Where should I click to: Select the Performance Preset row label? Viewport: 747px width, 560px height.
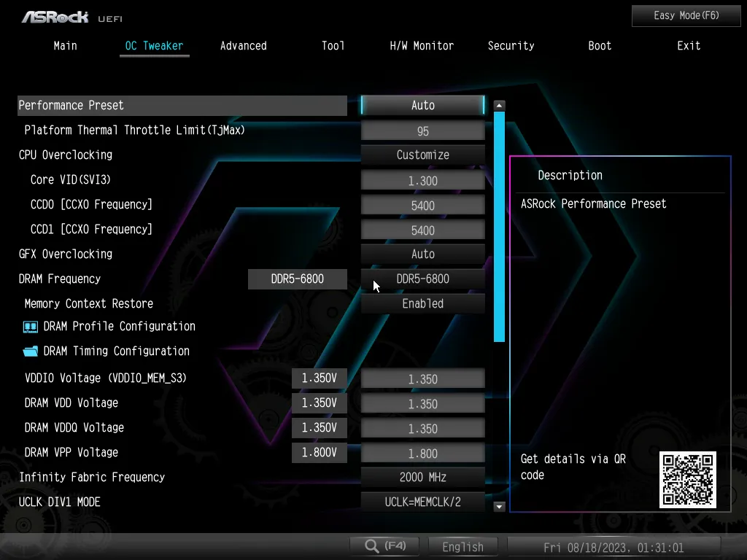pos(71,105)
